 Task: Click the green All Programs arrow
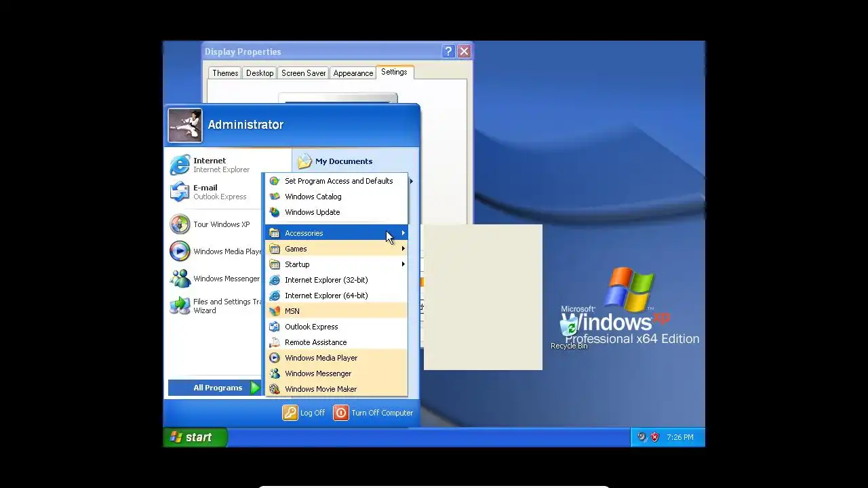point(255,388)
